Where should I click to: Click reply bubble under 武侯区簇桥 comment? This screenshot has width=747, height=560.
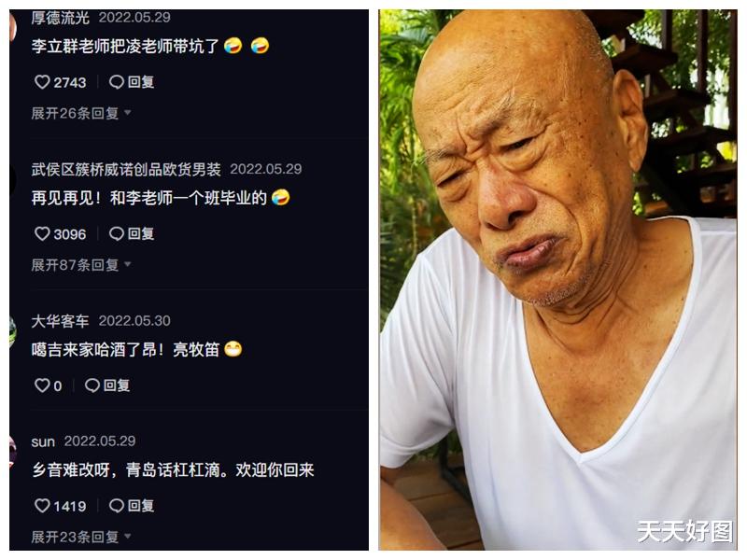click(117, 234)
